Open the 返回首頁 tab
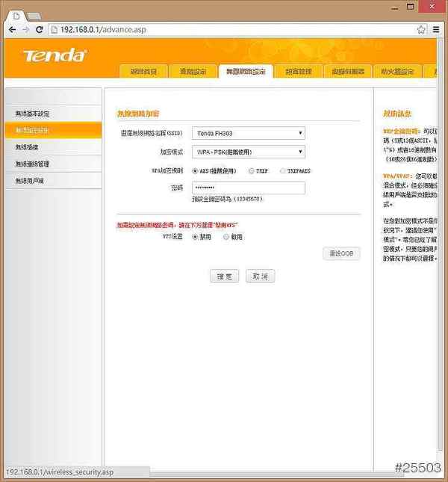This screenshot has height=482, width=448. coord(143,71)
